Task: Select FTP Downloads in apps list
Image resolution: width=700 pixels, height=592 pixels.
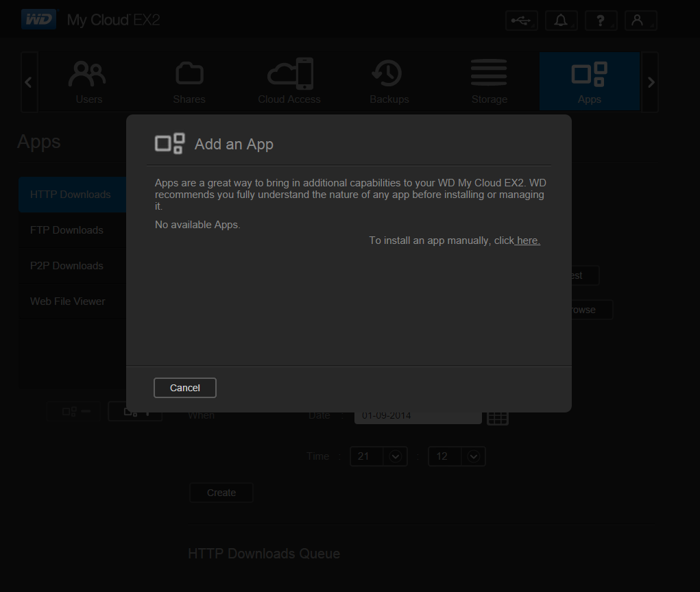Action: point(73,230)
